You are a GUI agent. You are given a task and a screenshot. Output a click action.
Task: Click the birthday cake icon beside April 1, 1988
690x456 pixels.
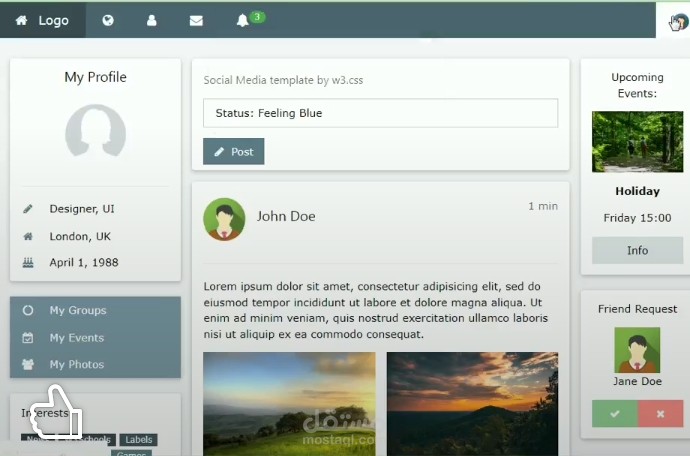coord(28,263)
